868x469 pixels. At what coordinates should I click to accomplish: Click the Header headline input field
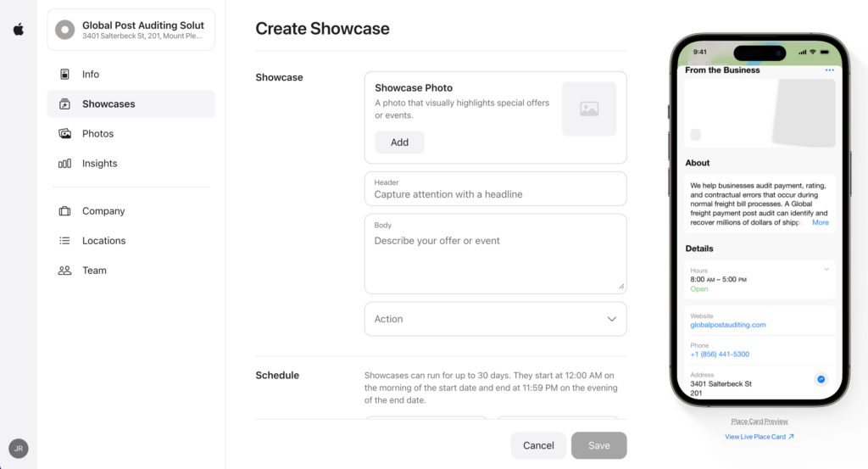click(x=495, y=189)
